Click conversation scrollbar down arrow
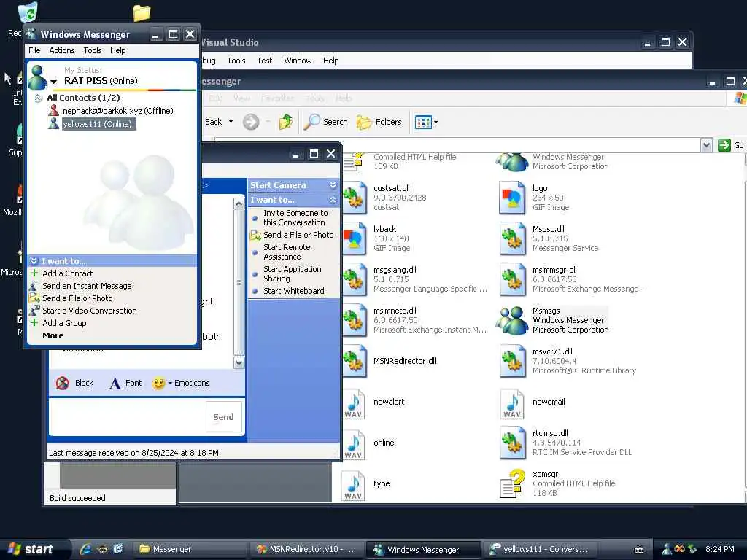 click(239, 363)
